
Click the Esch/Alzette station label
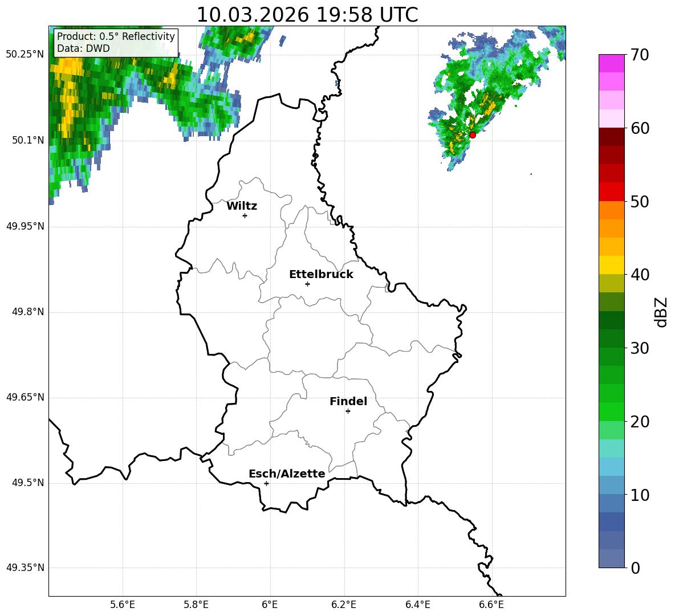click(287, 474)
